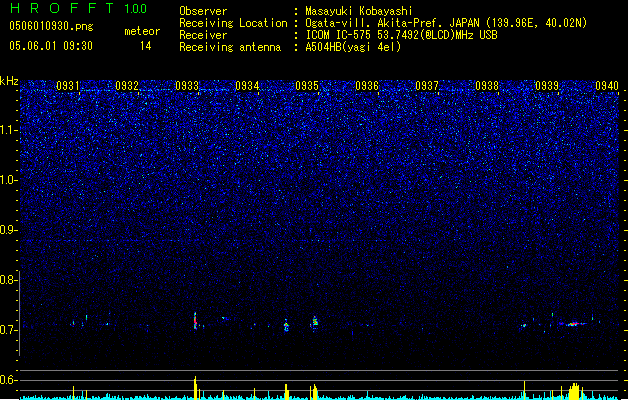Image resolution: width=629 pixels, height=400 pixels.
Task: Click the meteor echo just before 0935
Action: (286, 325)
